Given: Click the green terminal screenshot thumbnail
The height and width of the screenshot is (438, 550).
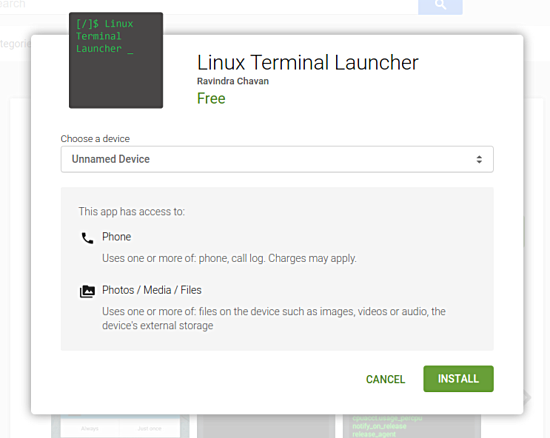Looking at the screenshot, I should (411, 426).
